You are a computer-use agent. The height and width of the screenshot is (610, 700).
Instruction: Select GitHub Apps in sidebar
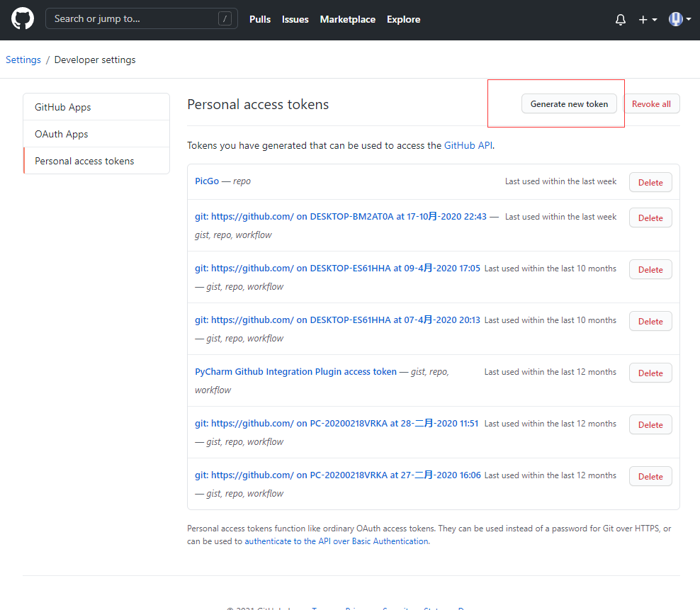click(x=96, y=107)
